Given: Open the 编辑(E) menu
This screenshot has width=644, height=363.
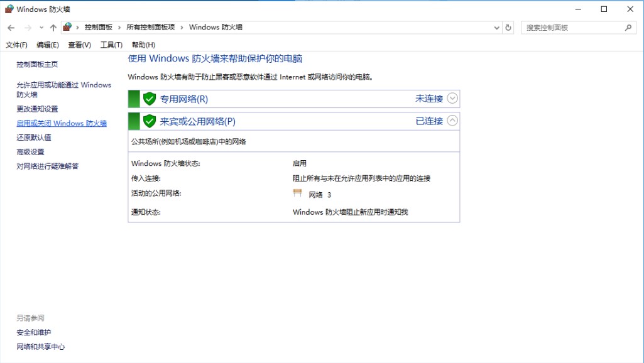Looking at the screenshot, I should point(48,45).
